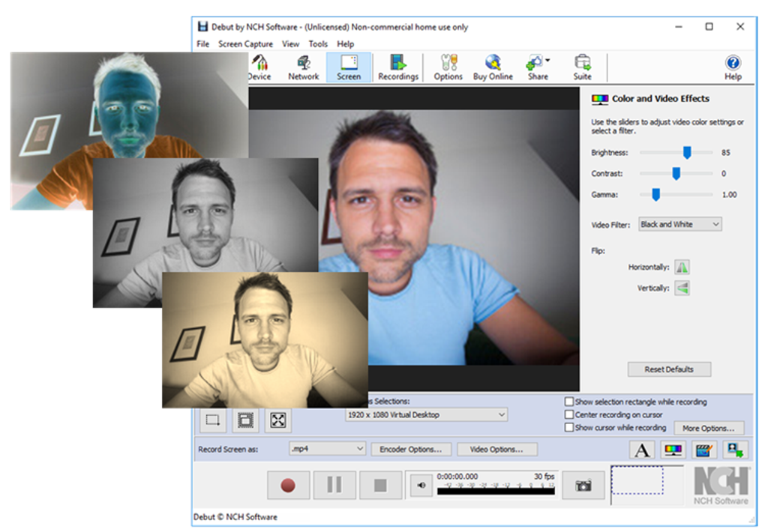This screenshot has width=765, height=532.
Task: Click the audio level meter bar
Action: pyautogui.click(x=496, y=492)
